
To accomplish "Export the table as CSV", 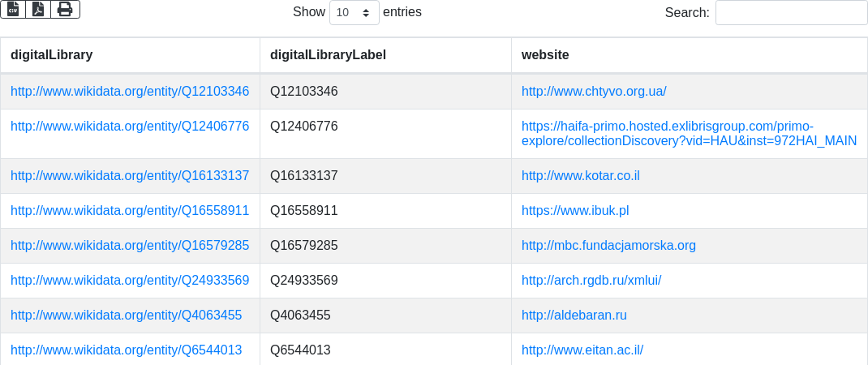I will pyautogui.click(x=13, y=9).
